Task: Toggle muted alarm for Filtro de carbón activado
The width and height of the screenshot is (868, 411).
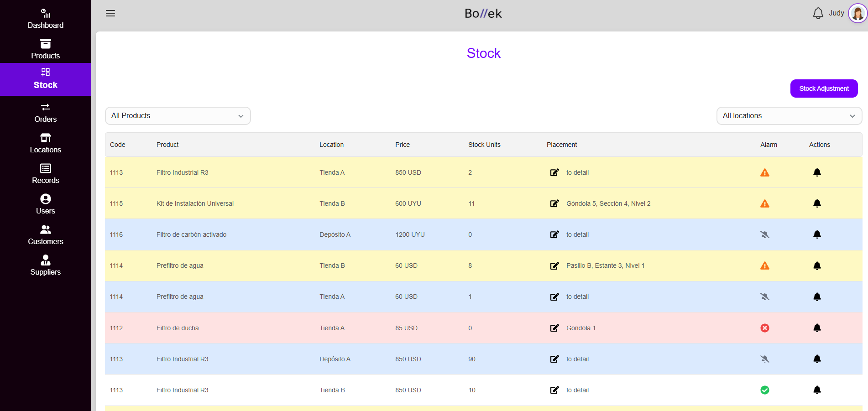Action: pyautogui.click(x=765, y=234)
